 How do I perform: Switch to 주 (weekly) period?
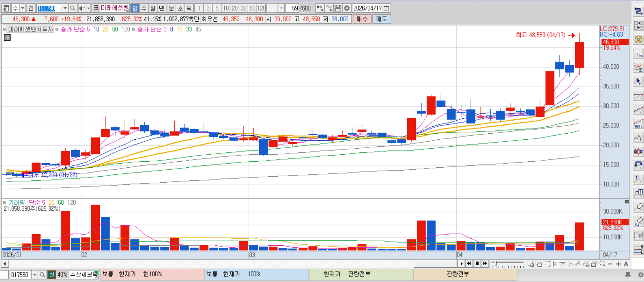coord(144,8)
